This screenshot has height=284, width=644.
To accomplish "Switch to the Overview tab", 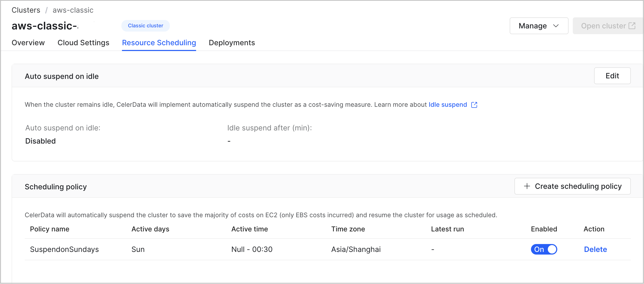I will click(28, 43).
